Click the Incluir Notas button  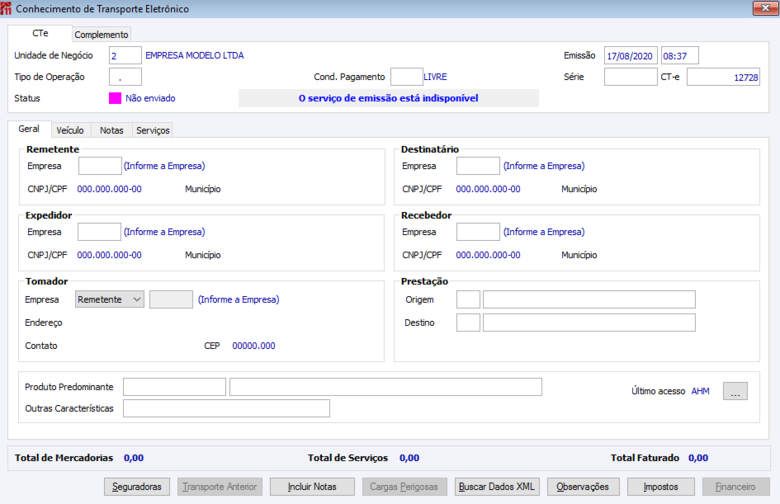(312, 487)
